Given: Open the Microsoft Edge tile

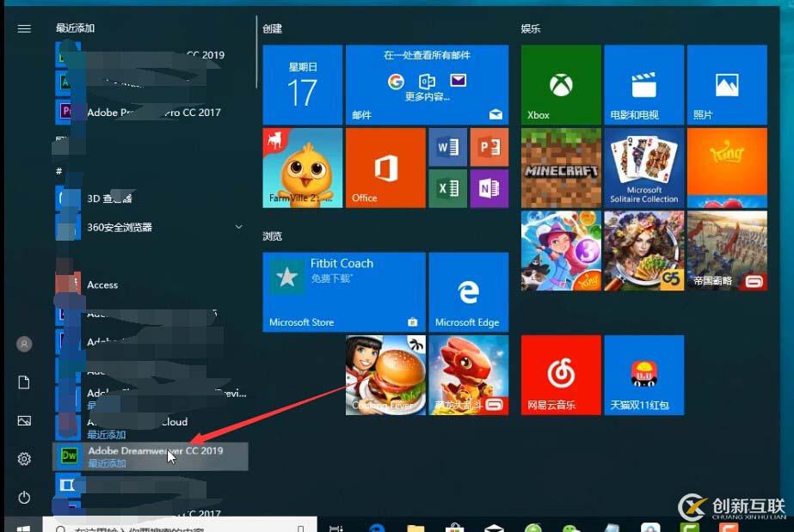Looking at the screenshot, I should pos(469,291).
